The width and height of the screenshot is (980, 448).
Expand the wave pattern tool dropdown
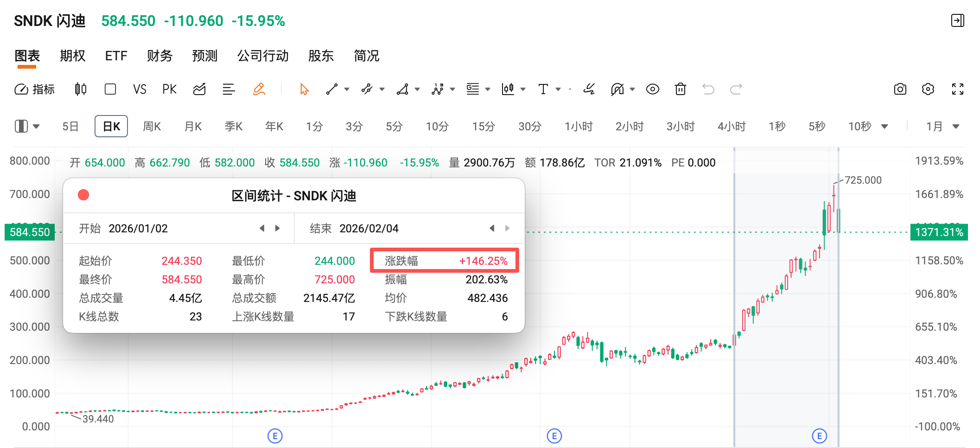[452, 89]
